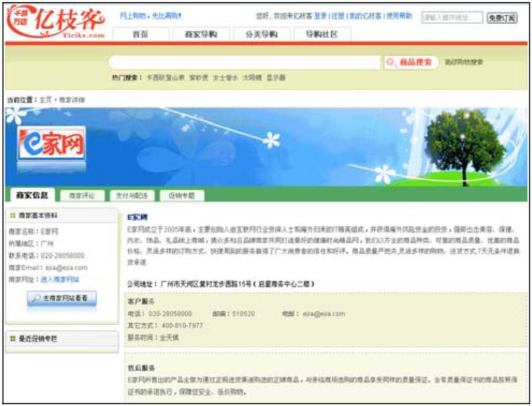
Task: Click the 亿枝客 site logo
Action: coord(56,22)
